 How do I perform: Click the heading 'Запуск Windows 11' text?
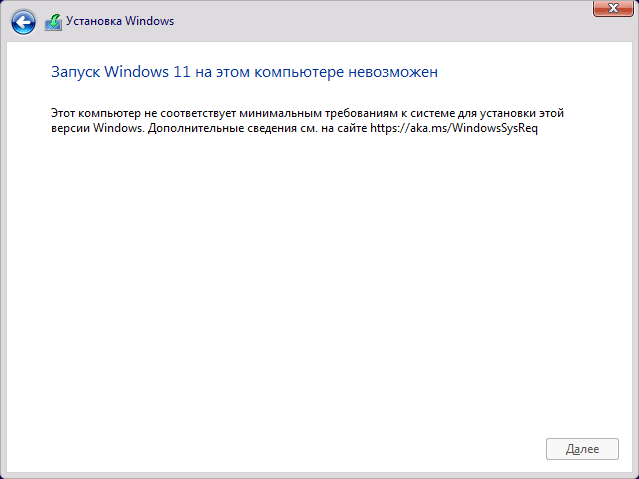[x=119, y=73]
